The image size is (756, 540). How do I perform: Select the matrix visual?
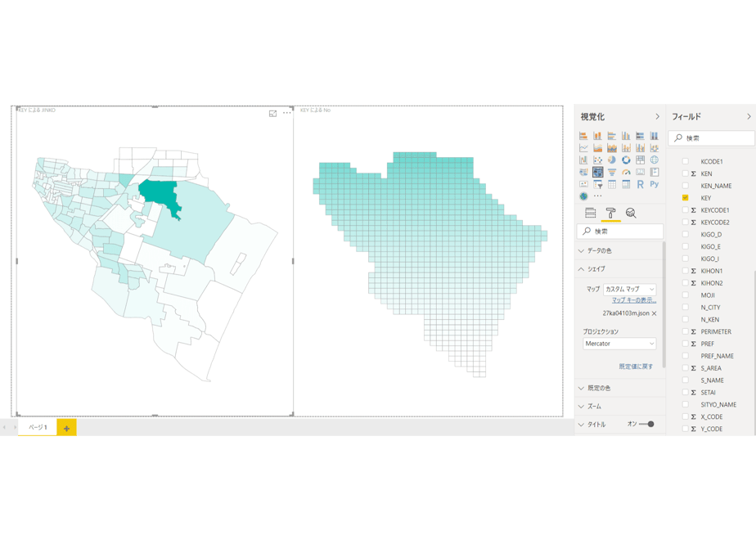(x=626, y=184)
